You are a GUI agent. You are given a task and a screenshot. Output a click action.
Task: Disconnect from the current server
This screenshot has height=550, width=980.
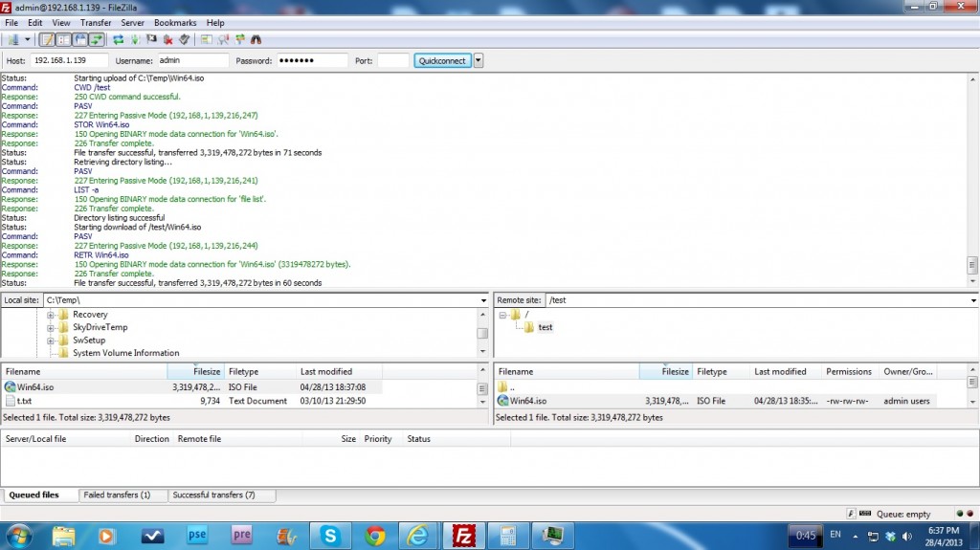[x=167, y=39]
